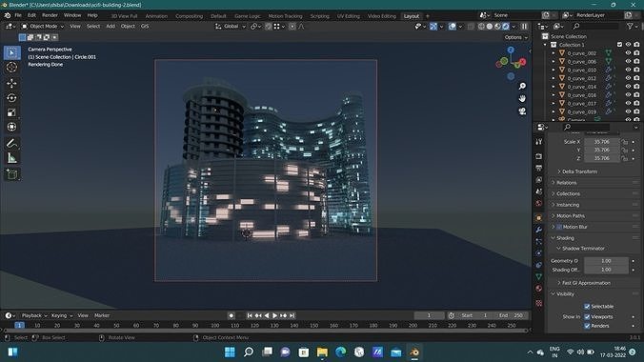Hide 0_curve_002 in viewport via eye
The width and height of the screenshot is (644, 362).
pos(628,53)
